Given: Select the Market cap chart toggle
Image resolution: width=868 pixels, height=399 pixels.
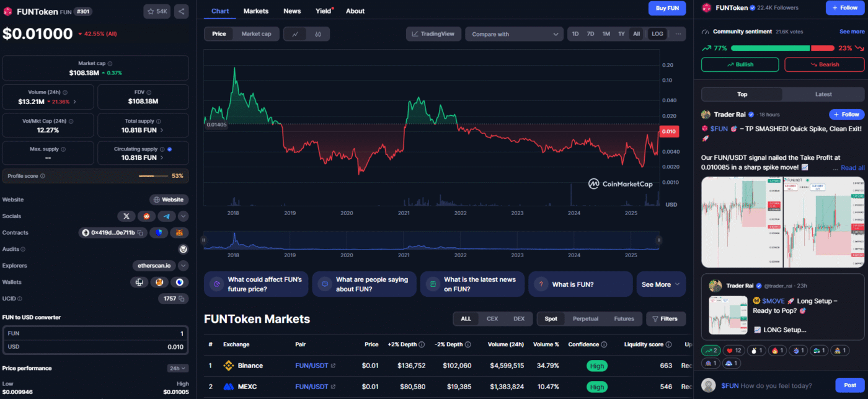Looking at the screenshot, I should (256, 34).
